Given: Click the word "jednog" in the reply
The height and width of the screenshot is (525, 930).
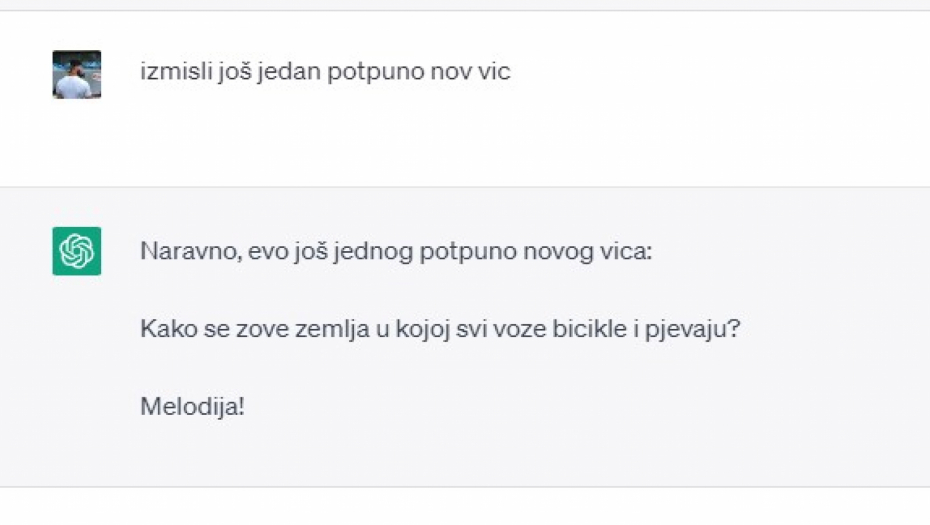Looking at the screenshot, I should click(376, 251).
